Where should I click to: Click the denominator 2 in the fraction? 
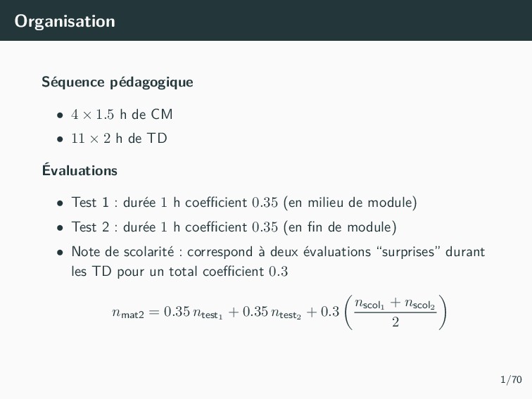pos(395,322)
